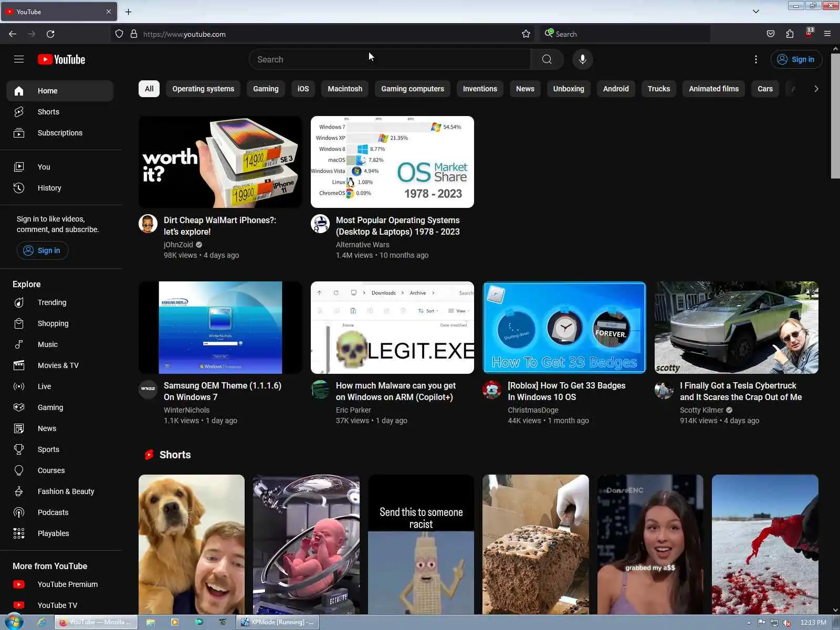
Task: Open Podcasts in Explore section
Action: pos(60,512)
